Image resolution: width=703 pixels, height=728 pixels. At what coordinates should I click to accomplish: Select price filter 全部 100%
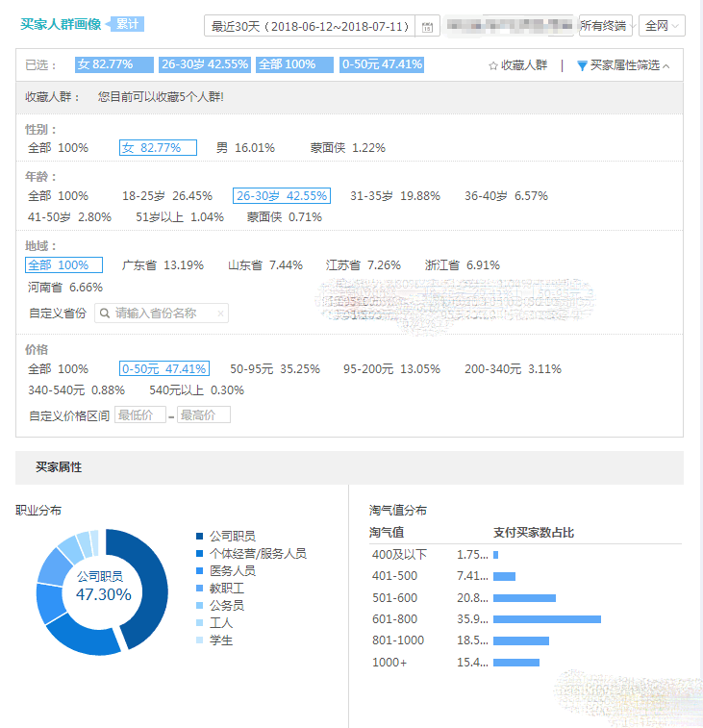click(58, 369)
